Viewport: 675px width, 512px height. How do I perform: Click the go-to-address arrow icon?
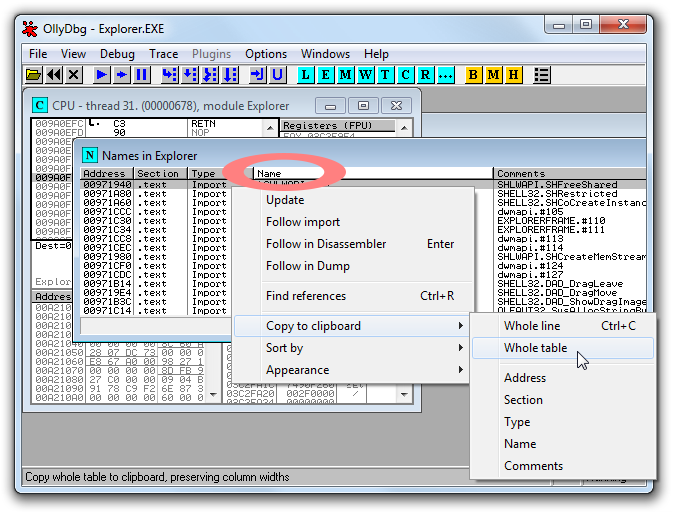(258, 75)
